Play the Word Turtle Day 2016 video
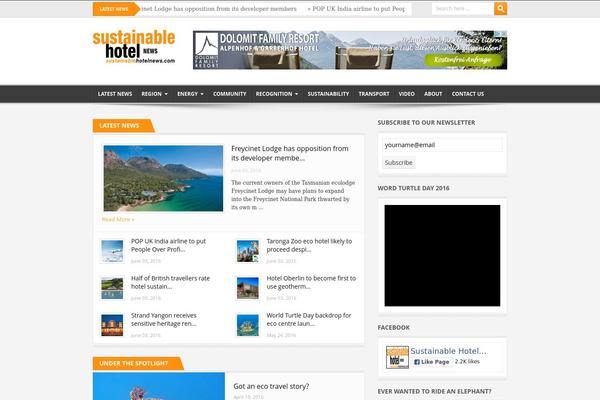 (442, 255)
